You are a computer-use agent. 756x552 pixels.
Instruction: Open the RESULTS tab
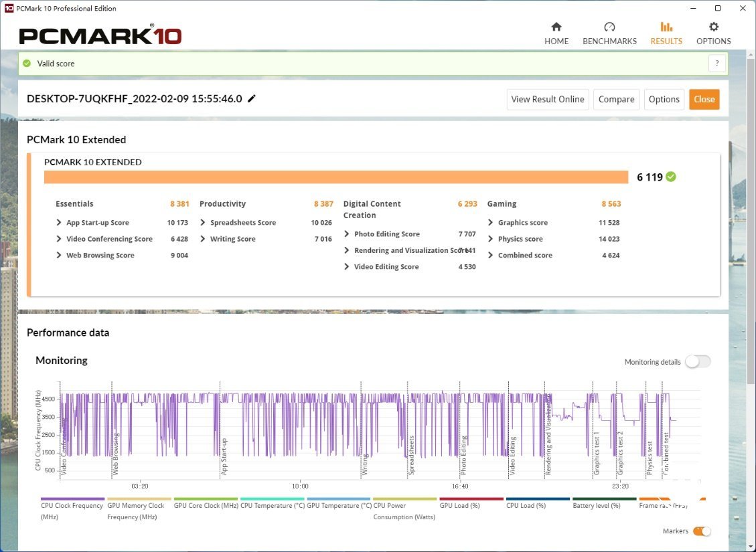coord(666,33)
